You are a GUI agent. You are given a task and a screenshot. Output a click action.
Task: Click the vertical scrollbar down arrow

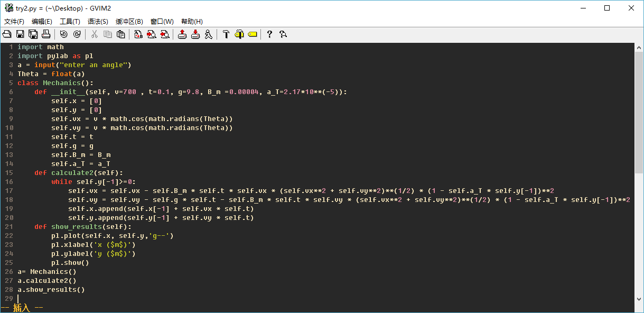[x=639, y=299]
